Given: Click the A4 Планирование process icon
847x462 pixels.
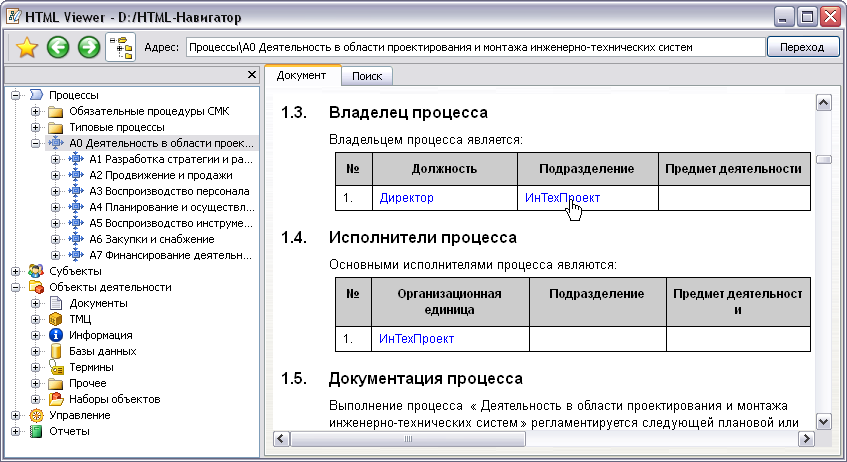Looking at the screenshot, I should click(x=76, y=207).
